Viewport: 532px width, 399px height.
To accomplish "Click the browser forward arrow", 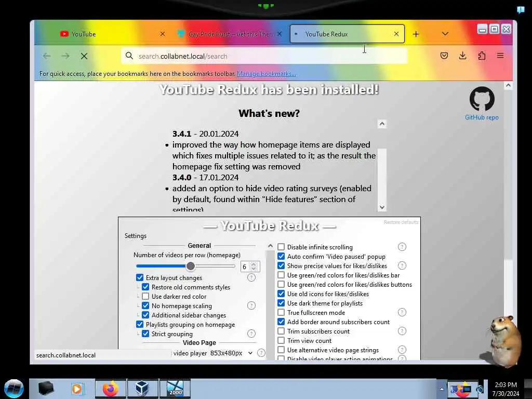I will pos(65,56).
